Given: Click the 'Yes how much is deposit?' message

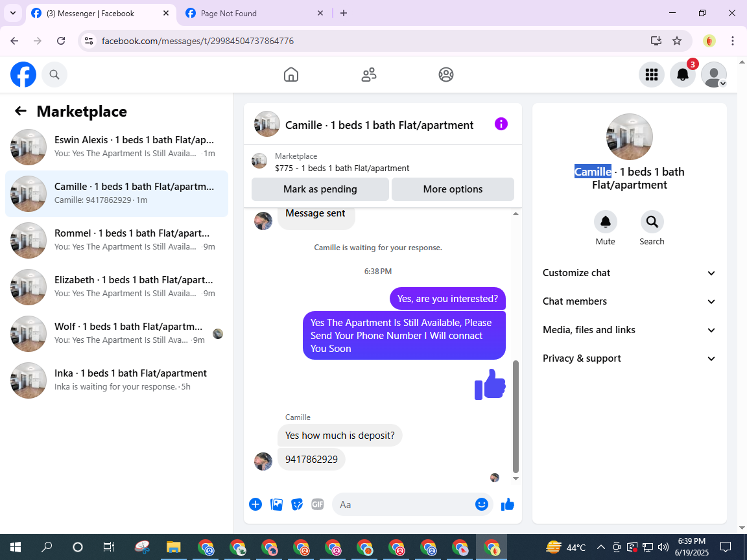Looking at the screenshot, I should (x=340, y=436).
